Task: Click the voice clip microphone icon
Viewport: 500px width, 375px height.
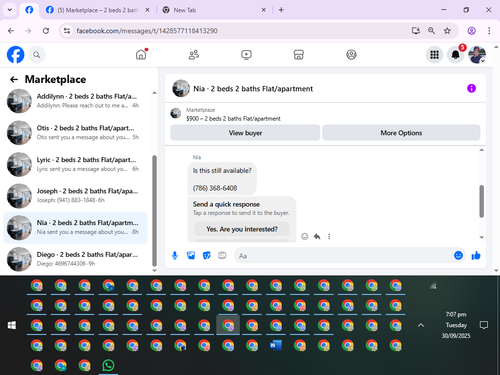Action: [x=175, y=256]
